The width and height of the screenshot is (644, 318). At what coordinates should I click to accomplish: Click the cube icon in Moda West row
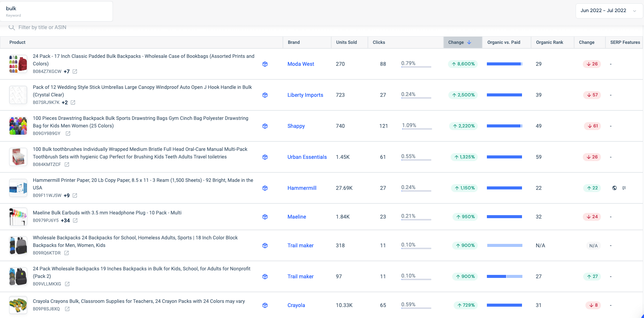click(265, 64)
